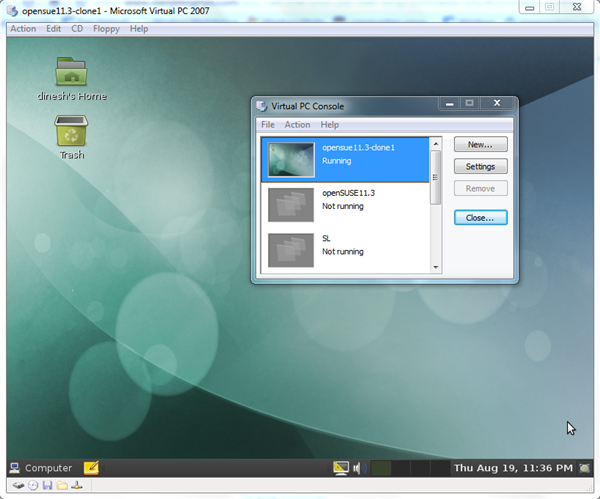This screenshot has height=499, width=600.
Task: Click the Remove button
Action: click(481, 188)
